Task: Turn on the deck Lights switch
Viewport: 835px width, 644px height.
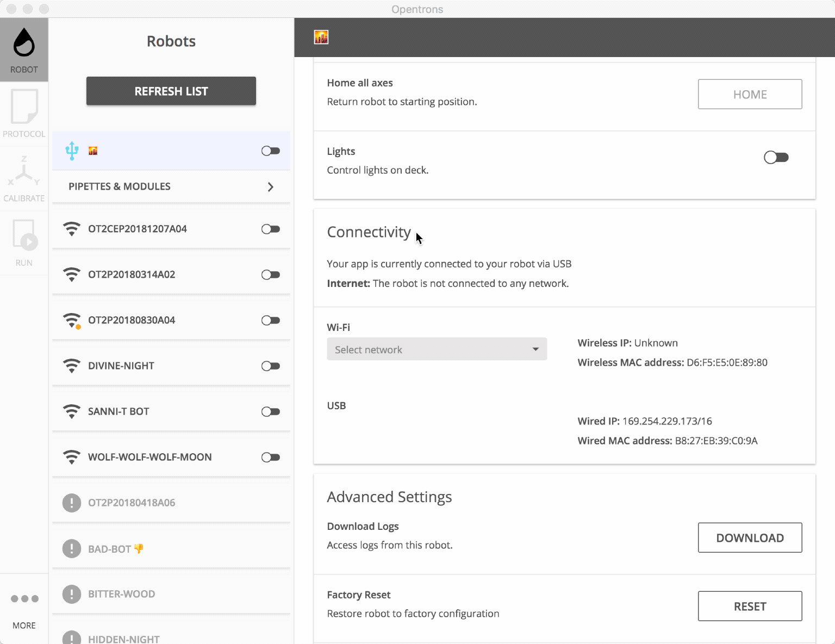Action: 776,158
